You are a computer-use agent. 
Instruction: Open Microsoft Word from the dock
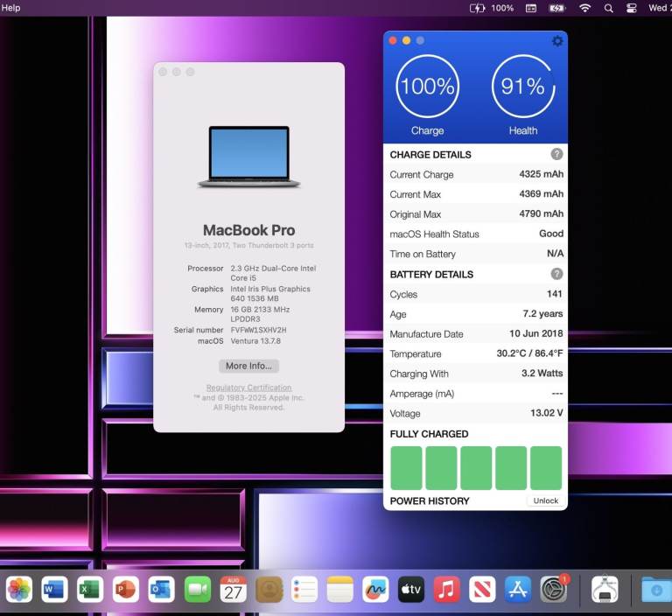tap(54, 590)
